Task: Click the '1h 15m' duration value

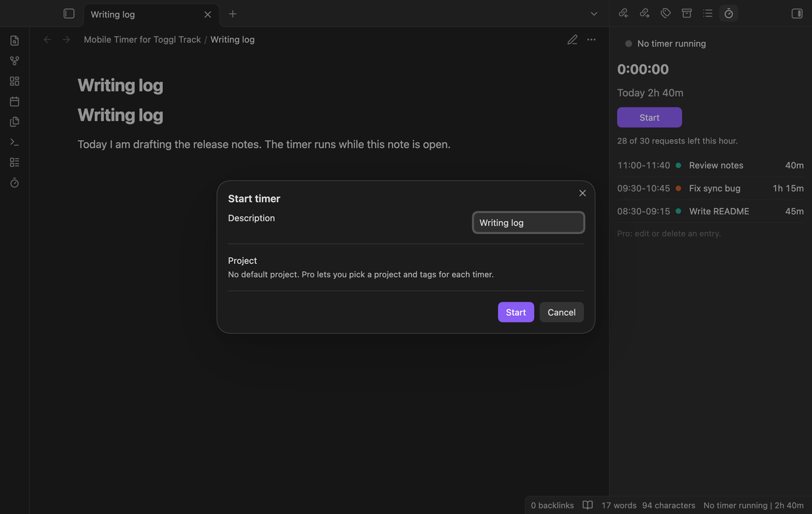Action: coord(788,188)
